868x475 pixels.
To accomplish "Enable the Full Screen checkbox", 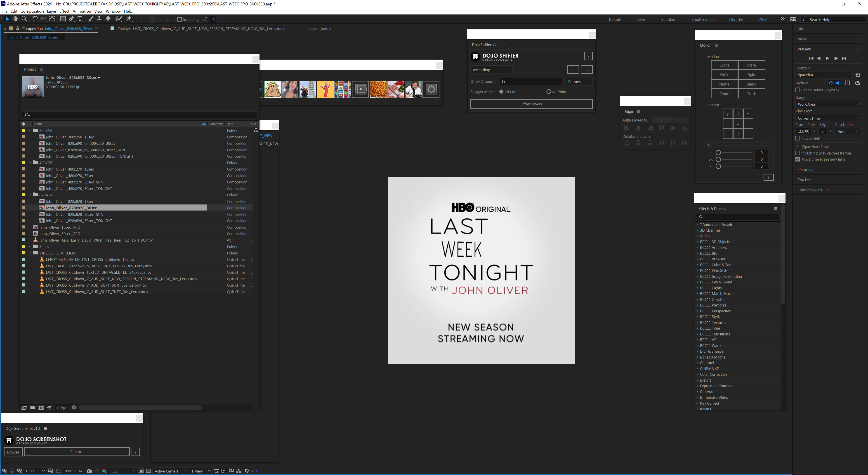I will point(798,138).
